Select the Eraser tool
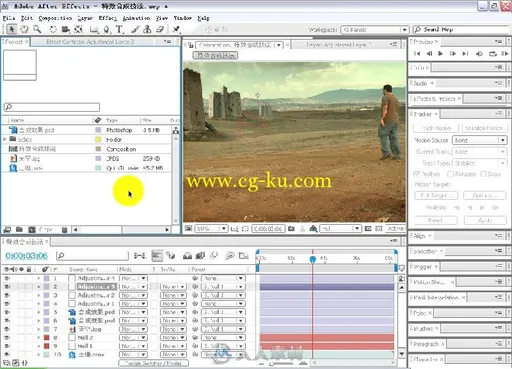 (160, 29)
